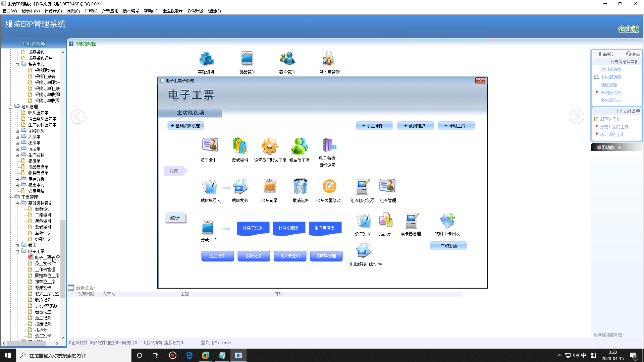Expand the 裁床 tree node

tap(17, 246)
